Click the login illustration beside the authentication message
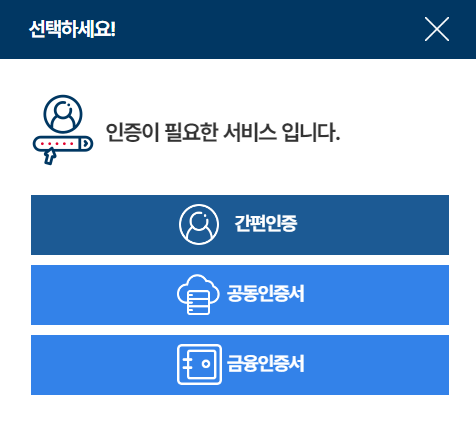476x424 pixels. point(63,130)
